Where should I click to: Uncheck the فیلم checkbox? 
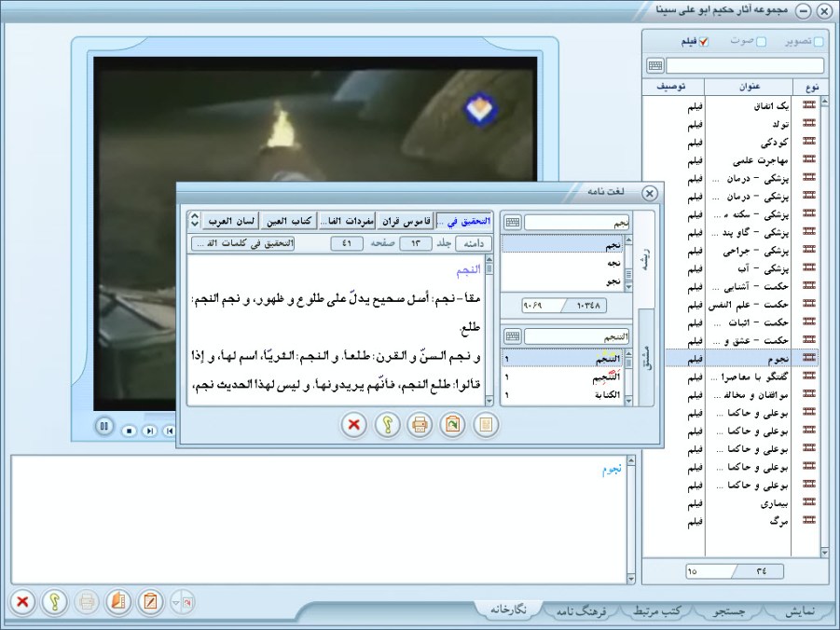pos(704,41)
